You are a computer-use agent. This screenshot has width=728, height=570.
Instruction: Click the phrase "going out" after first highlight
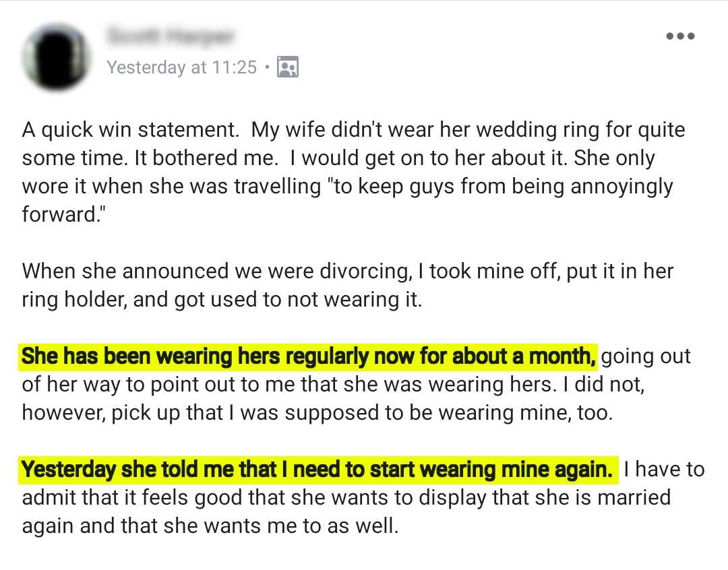point(646,356)
